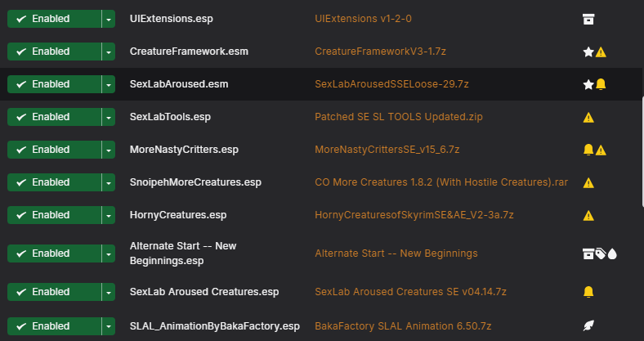Click the warning triangle on SexLabTools.esp row
Screen dimensions: 644x341
click(588, 118)
